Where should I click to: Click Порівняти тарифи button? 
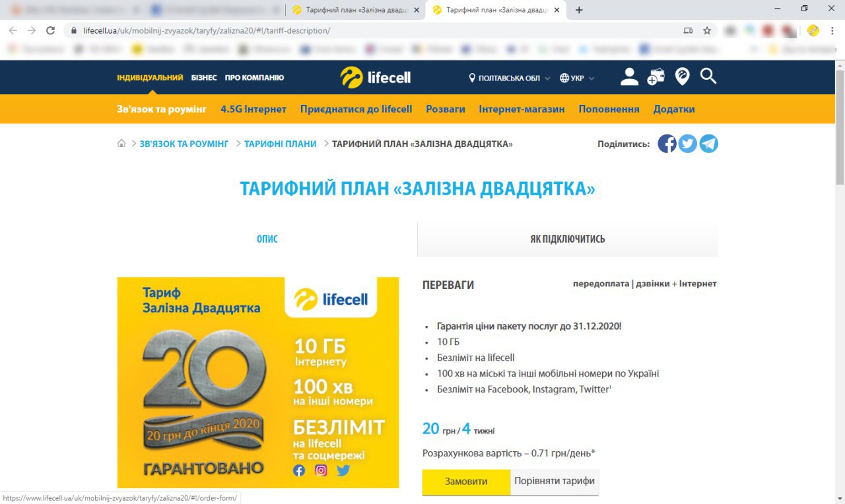555,482
